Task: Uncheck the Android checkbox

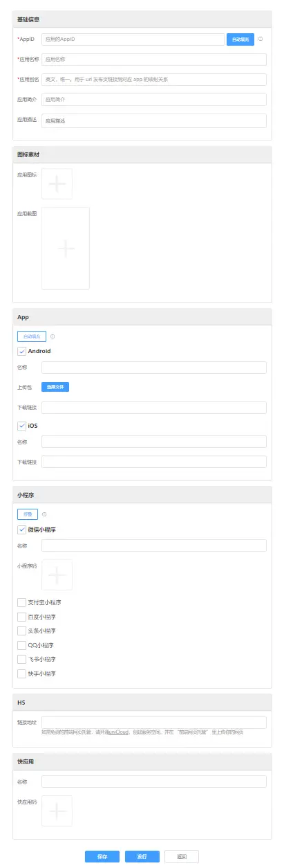Action: pos(21,351)
